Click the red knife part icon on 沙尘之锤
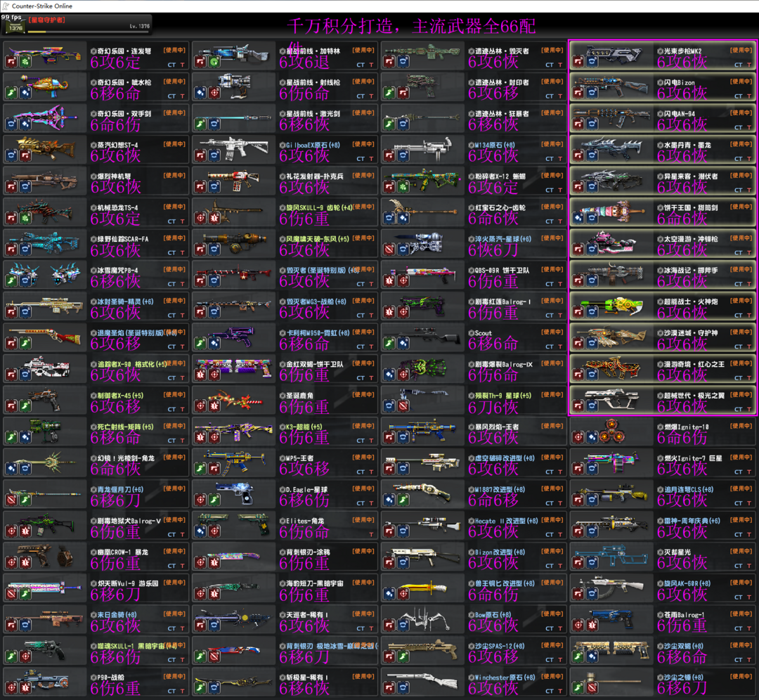Viewport: 759px width, 700px height. (592, 687)
